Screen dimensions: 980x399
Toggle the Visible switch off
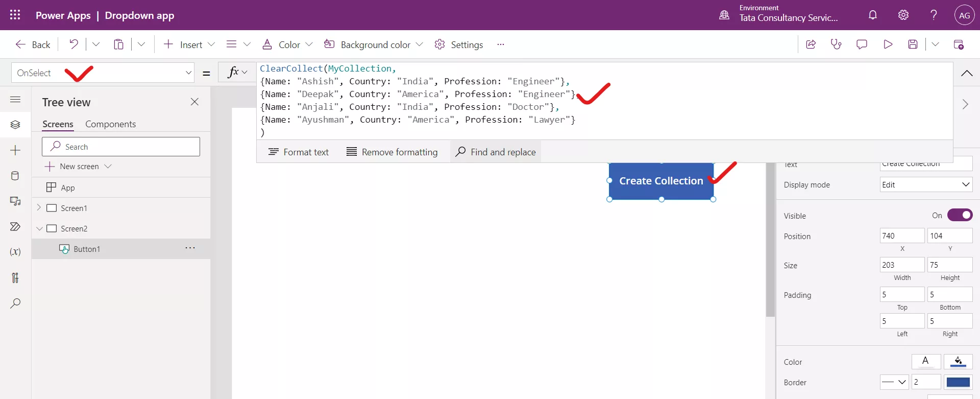point(960,215)
